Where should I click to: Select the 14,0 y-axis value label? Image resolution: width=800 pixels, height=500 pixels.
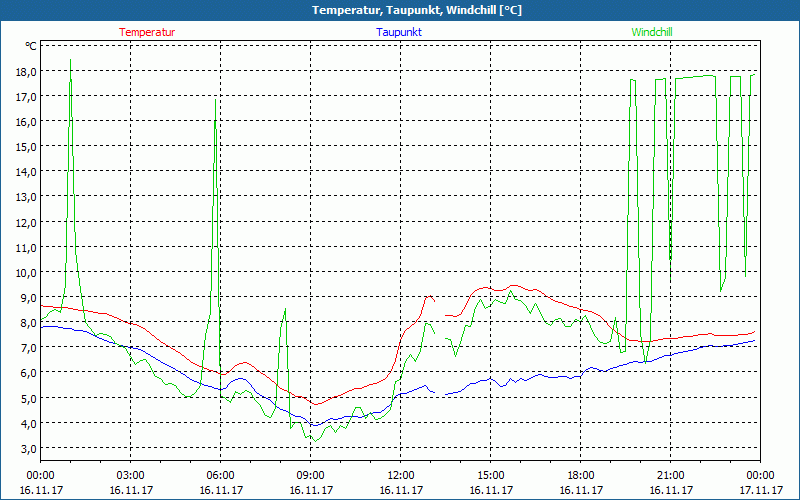(25, 171)
